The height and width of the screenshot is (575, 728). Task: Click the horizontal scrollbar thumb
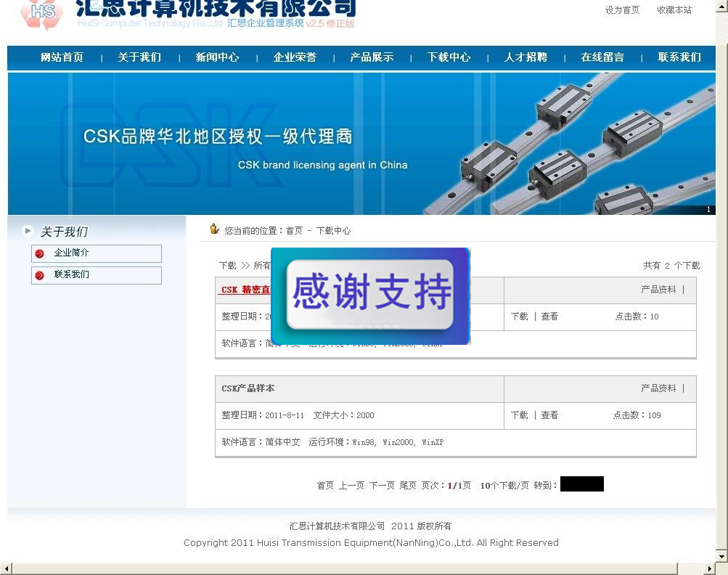tap(345, 569)
